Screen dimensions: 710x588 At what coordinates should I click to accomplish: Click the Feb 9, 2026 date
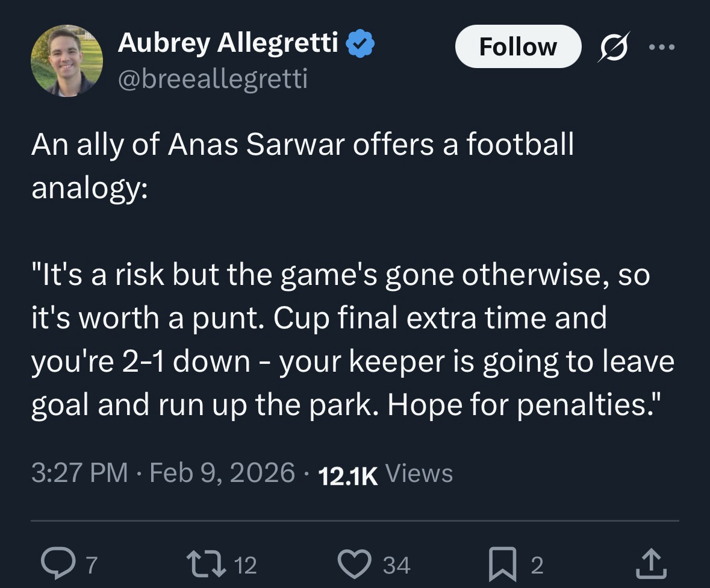click(x=222, y=473)
